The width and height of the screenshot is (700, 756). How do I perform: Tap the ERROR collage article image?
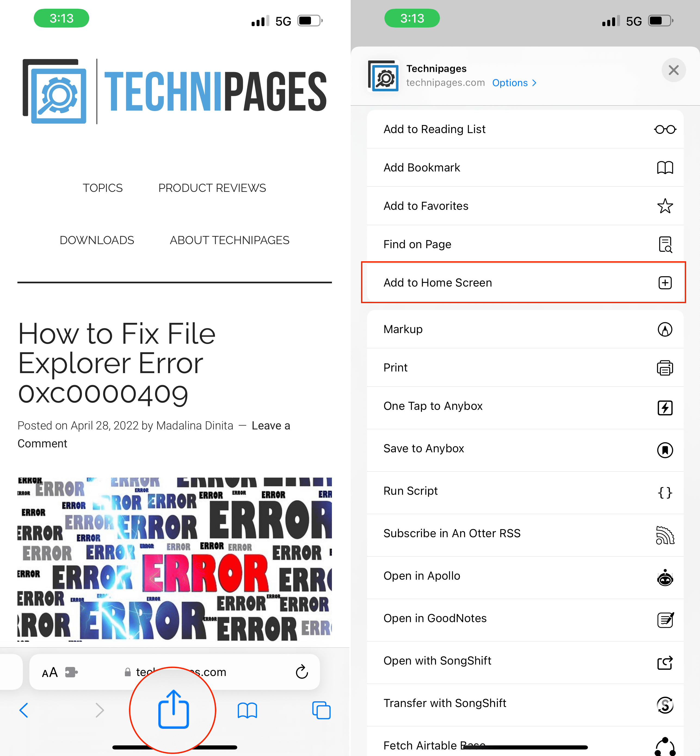pyautogui.click(x=175, y=559)
